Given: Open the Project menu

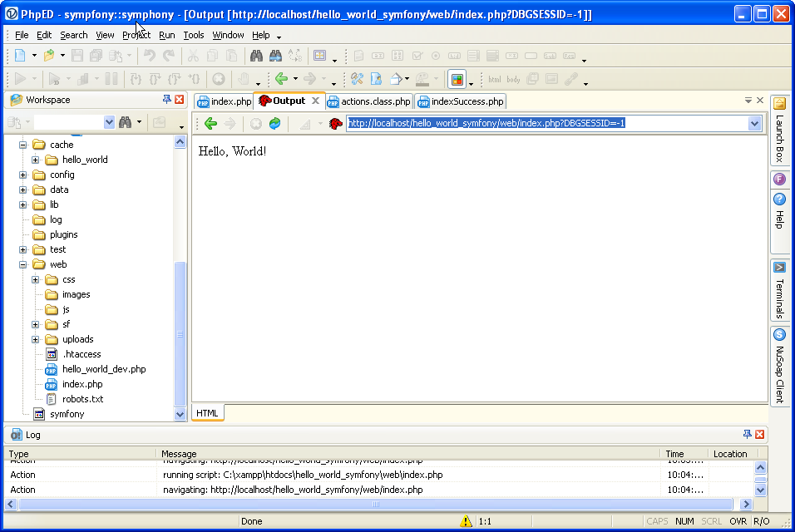Looking at the screenshot, I should click(136, 35).
